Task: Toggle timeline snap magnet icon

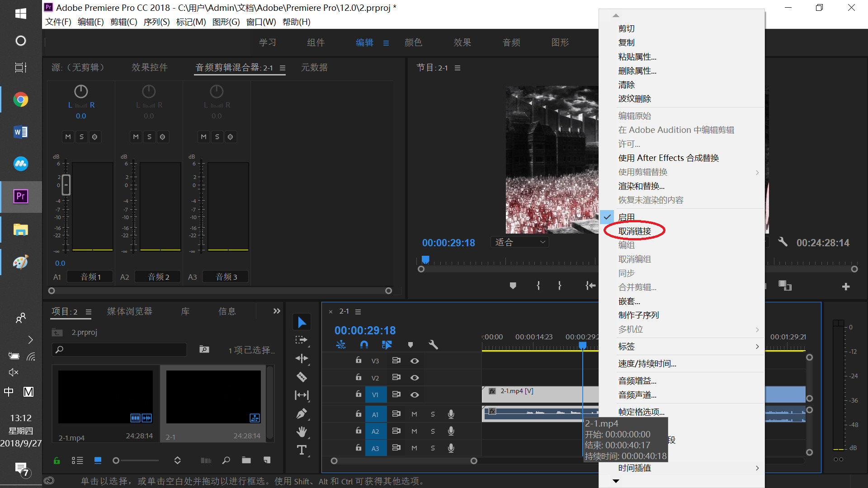Action: (364, 345)
